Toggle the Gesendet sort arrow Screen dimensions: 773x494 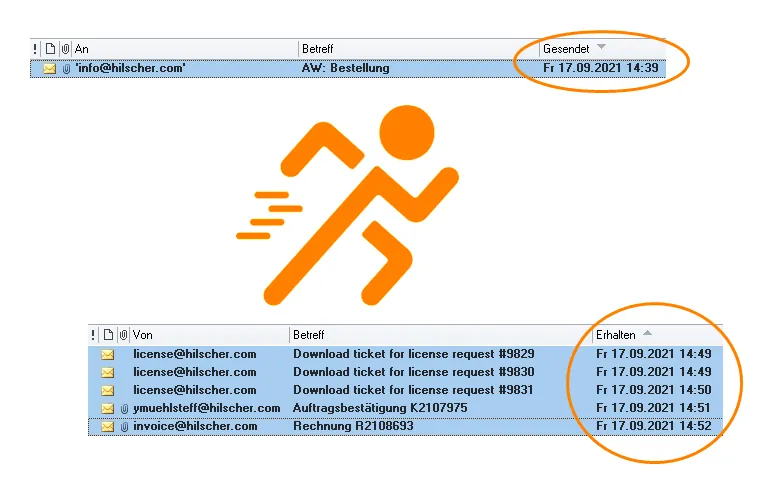pos(601,47)
